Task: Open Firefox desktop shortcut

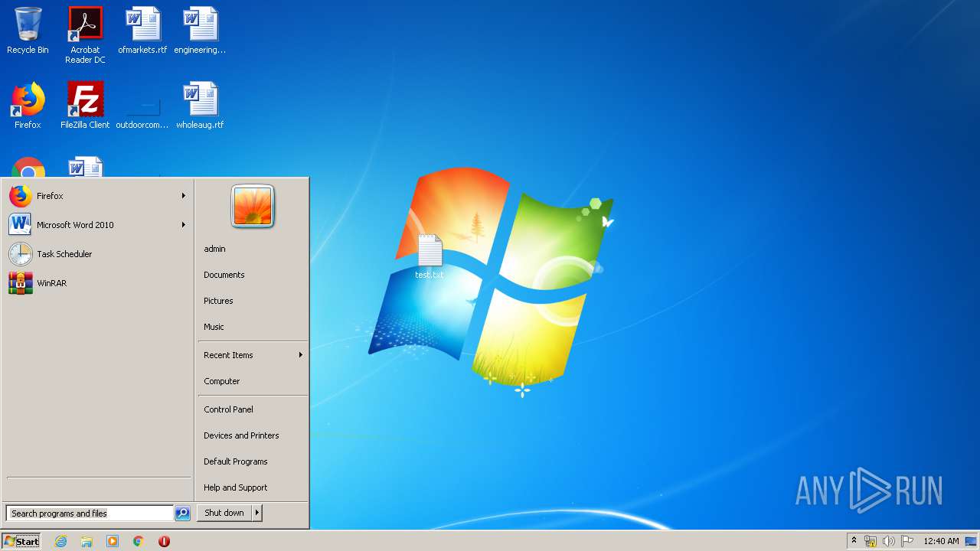Action: tap(28, 106)
